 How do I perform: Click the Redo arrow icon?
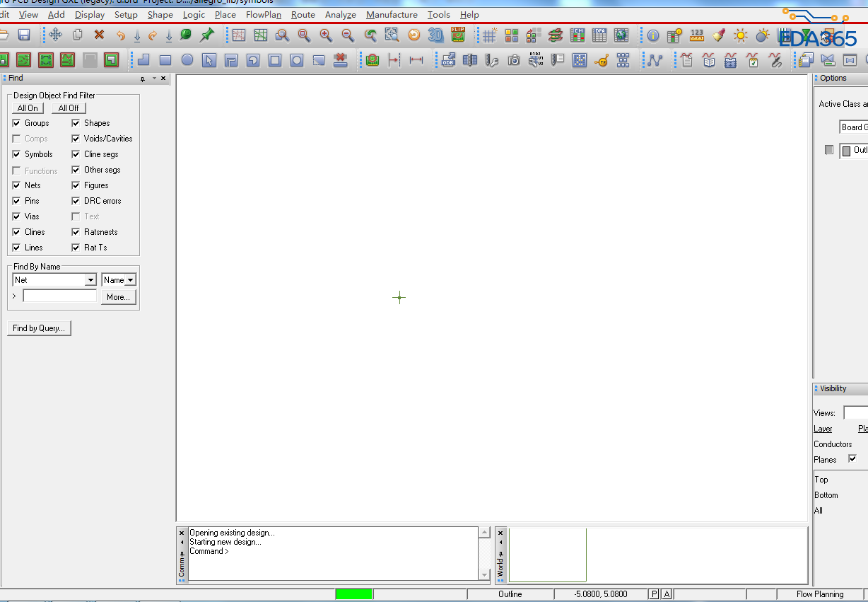click(152, 35)
